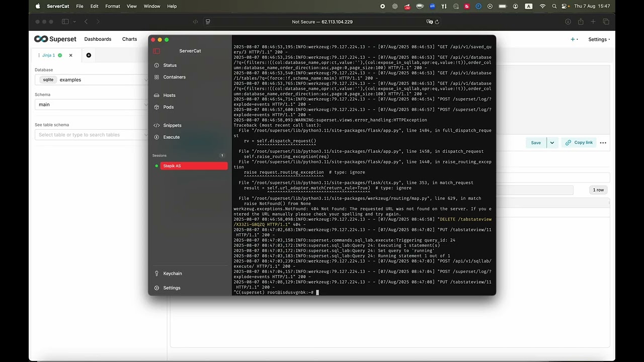Open the Apple menu
644x362 pixels.
38,6
